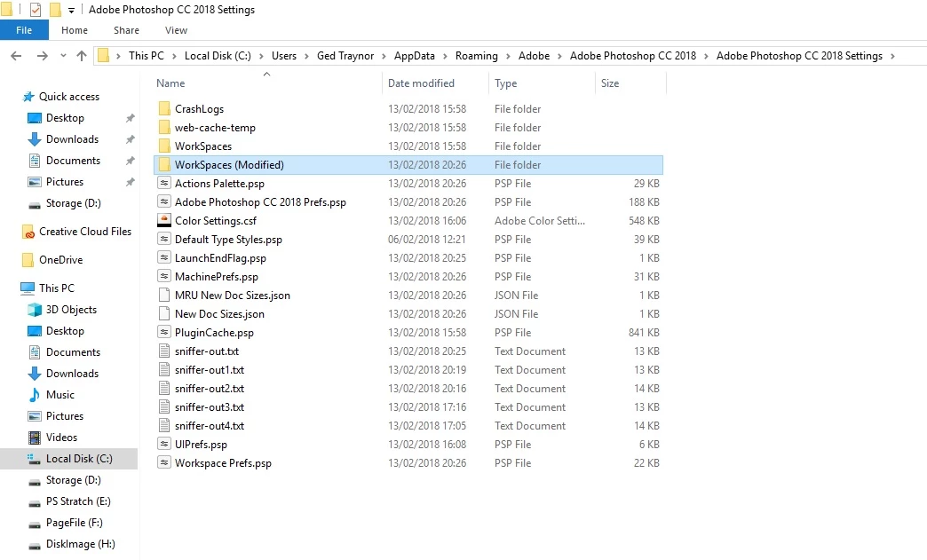Select the UIPrefs.psp file icon
927x560 pixels.
[x=164, y=445]
